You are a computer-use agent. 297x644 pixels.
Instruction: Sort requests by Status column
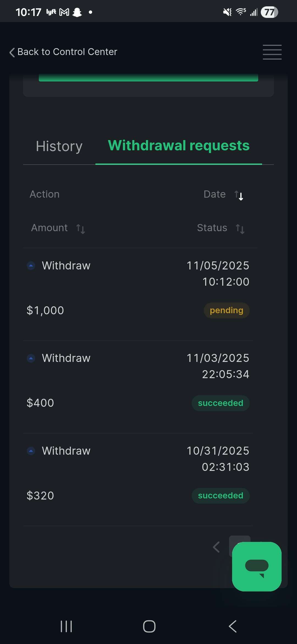240,229
